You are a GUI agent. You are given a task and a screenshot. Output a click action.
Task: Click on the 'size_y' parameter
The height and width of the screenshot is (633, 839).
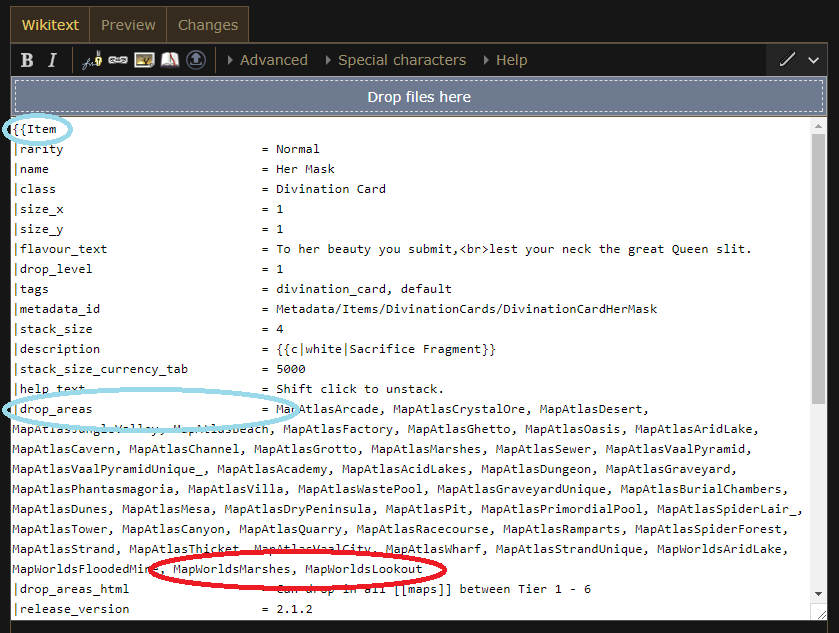coord(41,229)
